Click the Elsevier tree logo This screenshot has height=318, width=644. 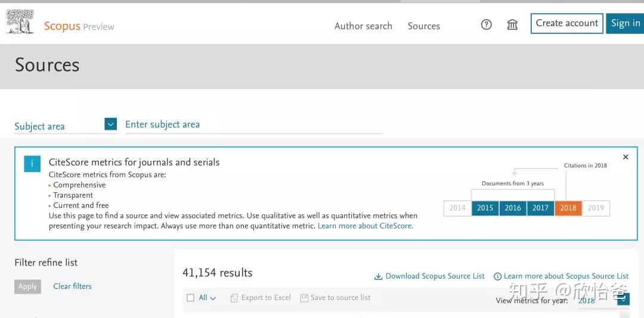click(19, 22)
